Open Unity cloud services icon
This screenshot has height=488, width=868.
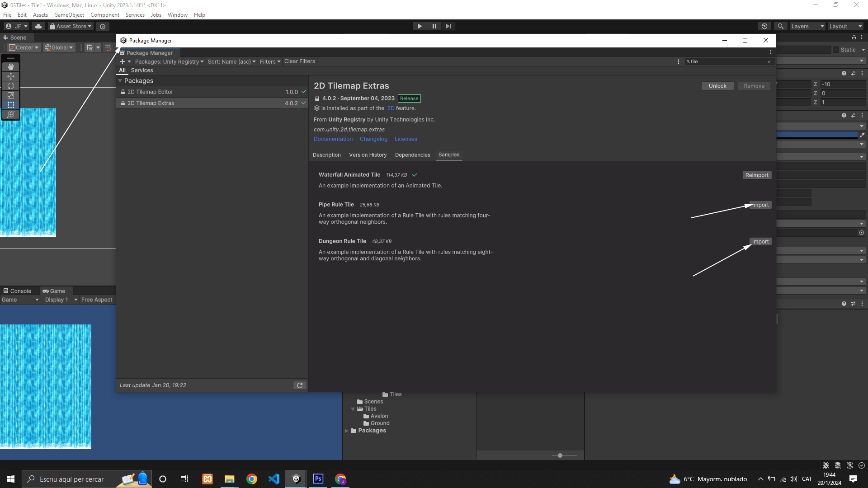38,26
